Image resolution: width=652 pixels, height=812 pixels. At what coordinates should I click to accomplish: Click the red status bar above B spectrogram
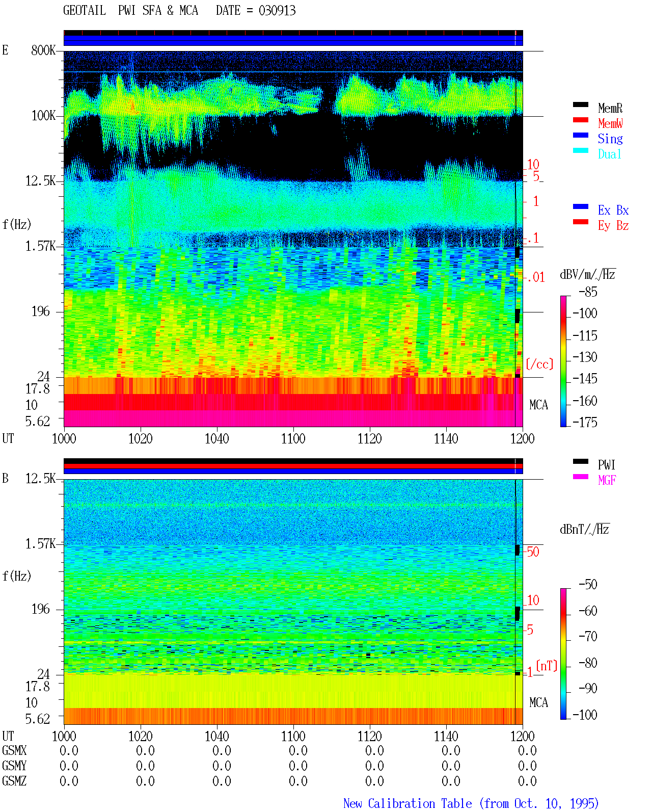pos(293,466)
